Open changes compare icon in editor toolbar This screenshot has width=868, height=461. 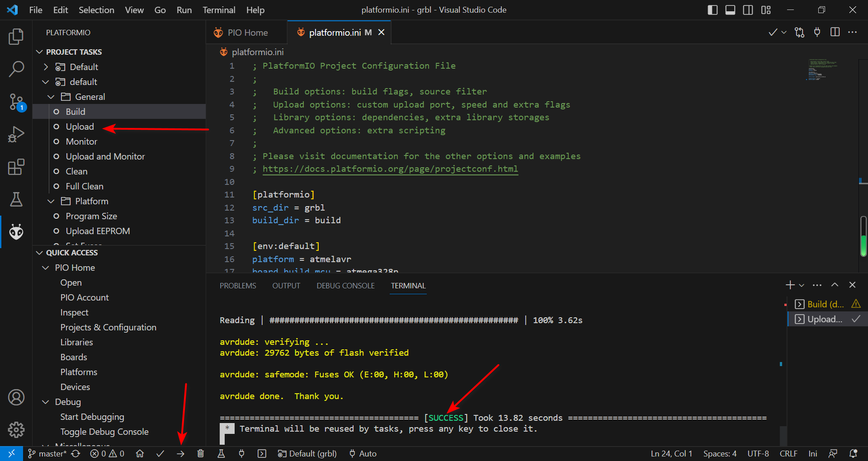coord(800,33)
